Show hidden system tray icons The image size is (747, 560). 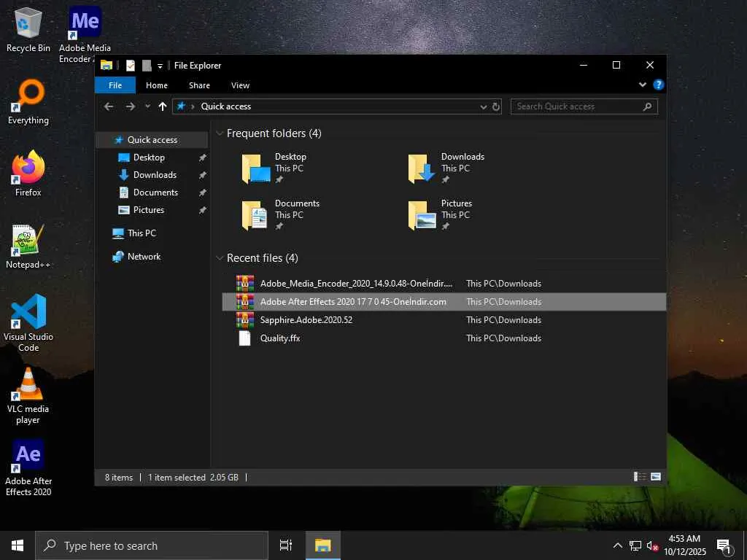pyautogui.click(x=617, y=545)
